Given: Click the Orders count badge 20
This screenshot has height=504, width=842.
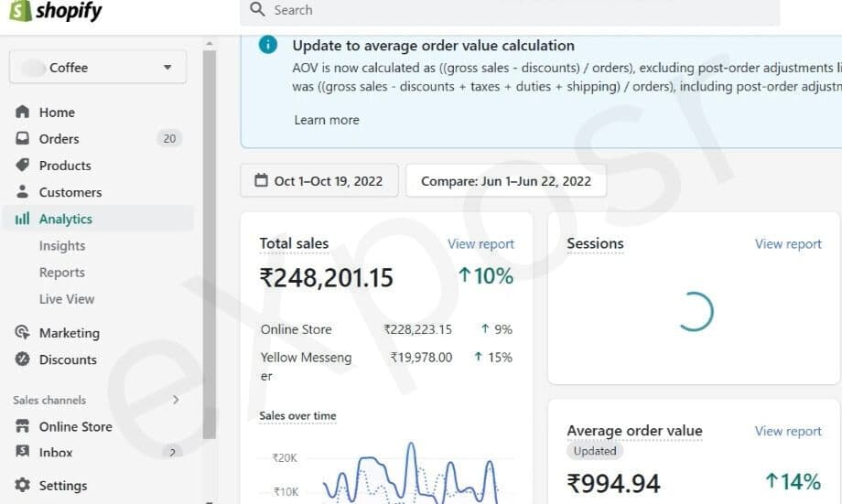Looking at the screenshot, I should [x=169, y=138].
